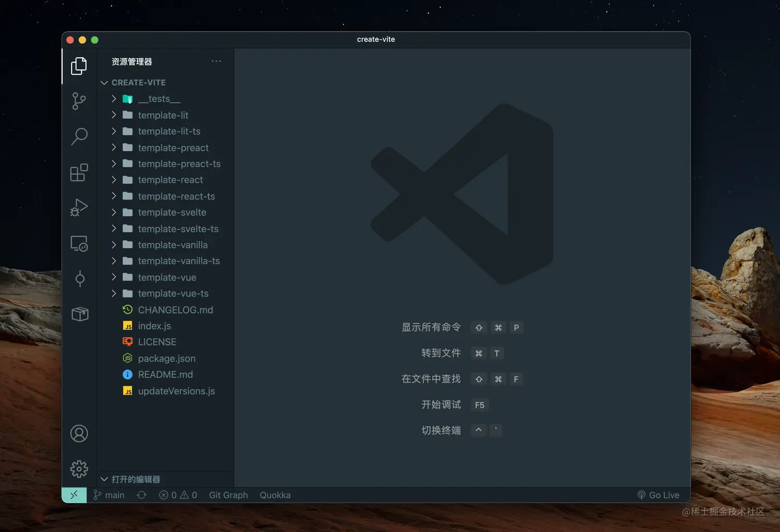The width and height of the screenshot is (780, 532).
Task: Open explorer more actions ellipsis
Action: 216,61
